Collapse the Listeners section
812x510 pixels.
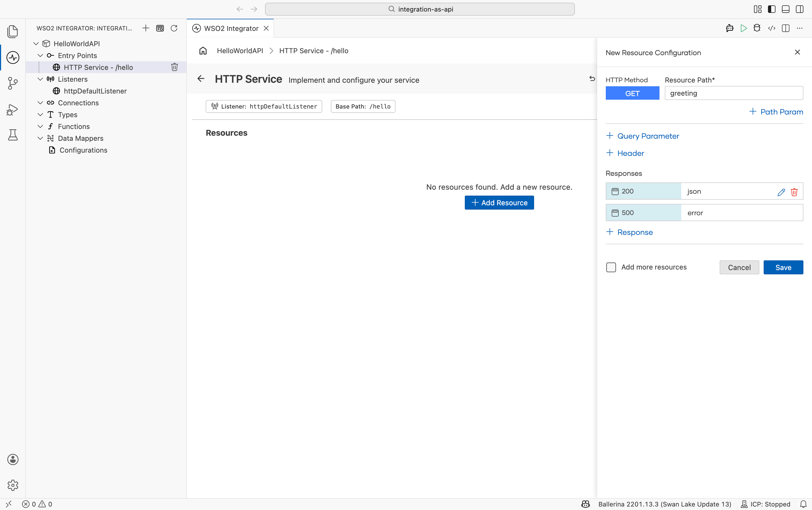coord(40,79)
